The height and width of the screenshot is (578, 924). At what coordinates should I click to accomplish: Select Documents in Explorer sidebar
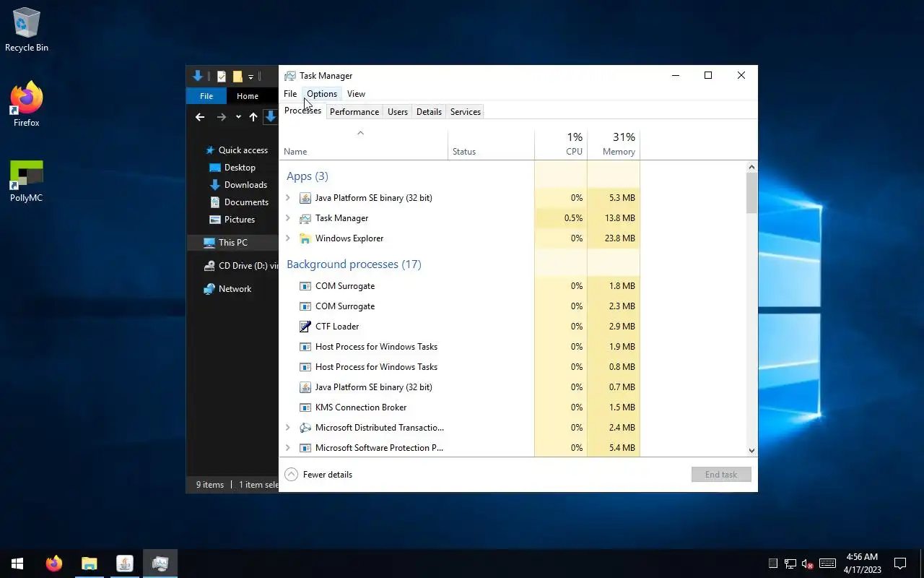tap(239, 202)
